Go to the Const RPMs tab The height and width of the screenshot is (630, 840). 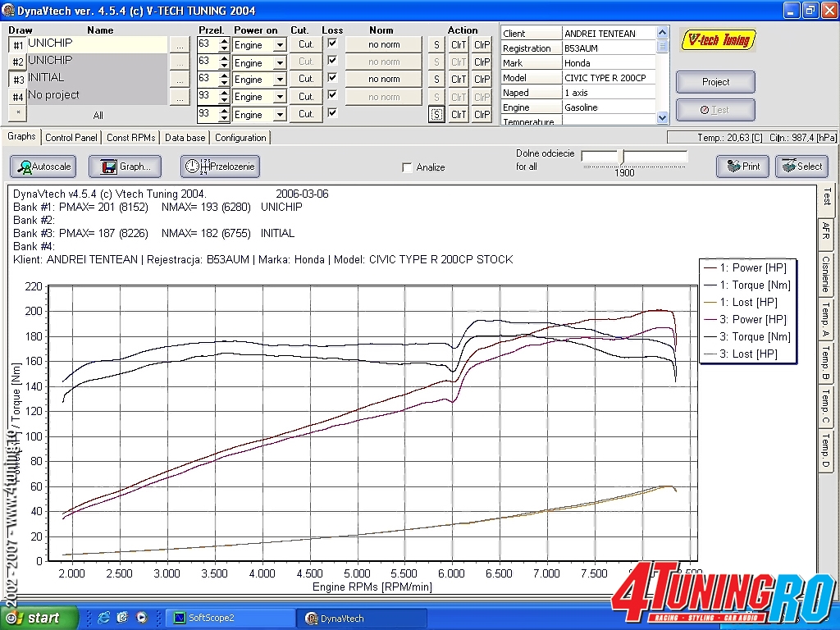click(x=130, y=138)
